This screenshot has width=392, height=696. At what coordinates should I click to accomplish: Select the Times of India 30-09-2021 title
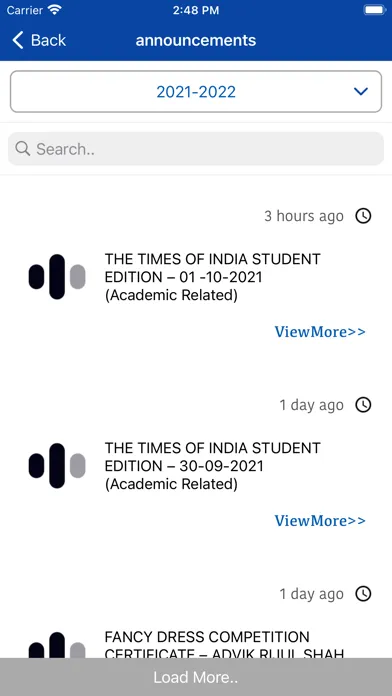tap(212, 466)
